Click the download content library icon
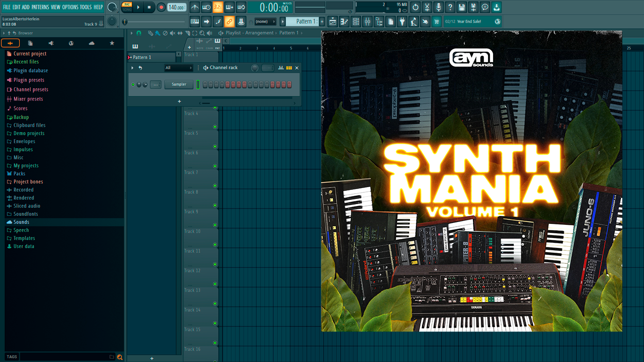Image resolution: width=644 pixels, height=362 pixels. (496, 7)
